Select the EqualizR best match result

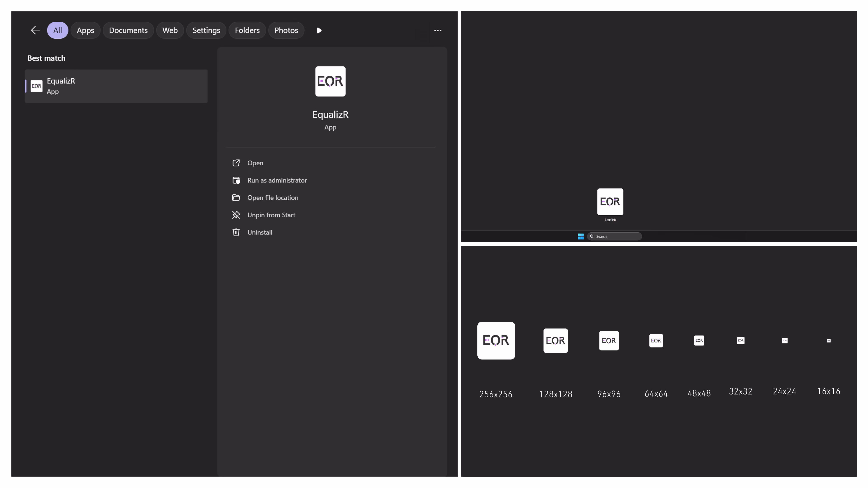point(116,86)
